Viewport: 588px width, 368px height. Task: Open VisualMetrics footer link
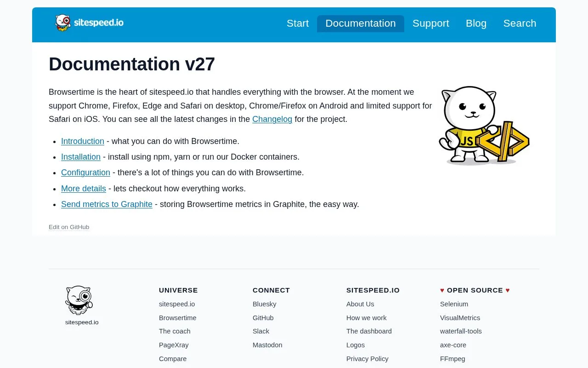[x=460, y=318]
